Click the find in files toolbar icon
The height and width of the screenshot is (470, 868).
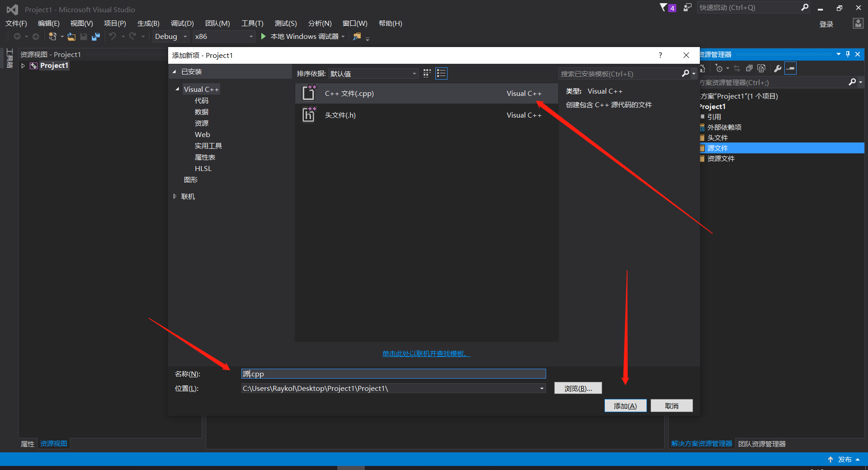(357, 36)
